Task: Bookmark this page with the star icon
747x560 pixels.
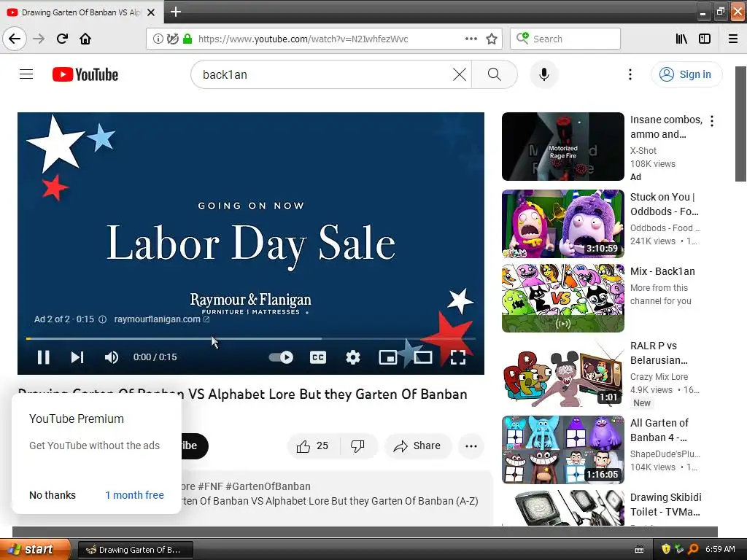Action: pos(492,39)
